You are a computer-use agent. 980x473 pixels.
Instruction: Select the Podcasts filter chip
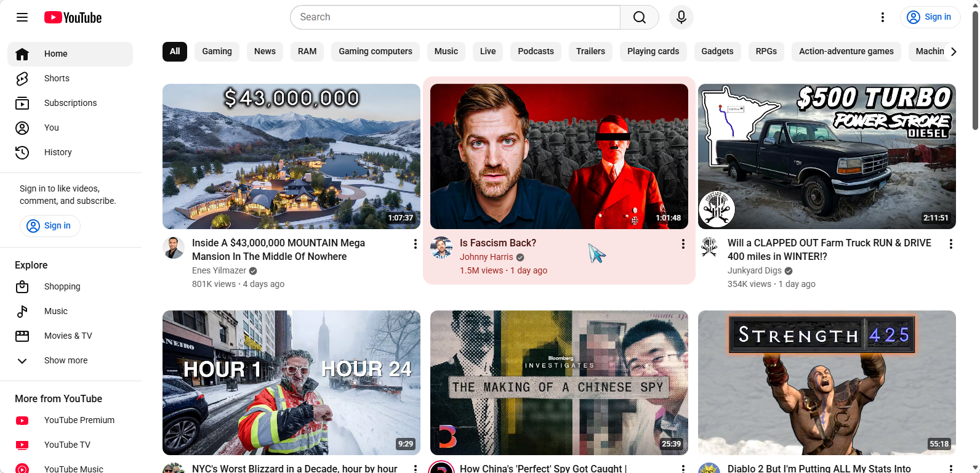(536, 52)
